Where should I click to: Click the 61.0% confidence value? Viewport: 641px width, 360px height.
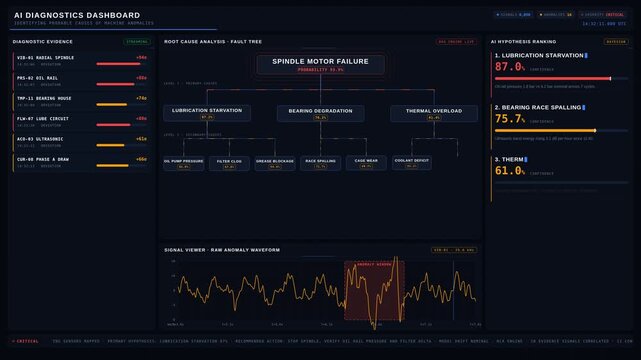point(510,171)
